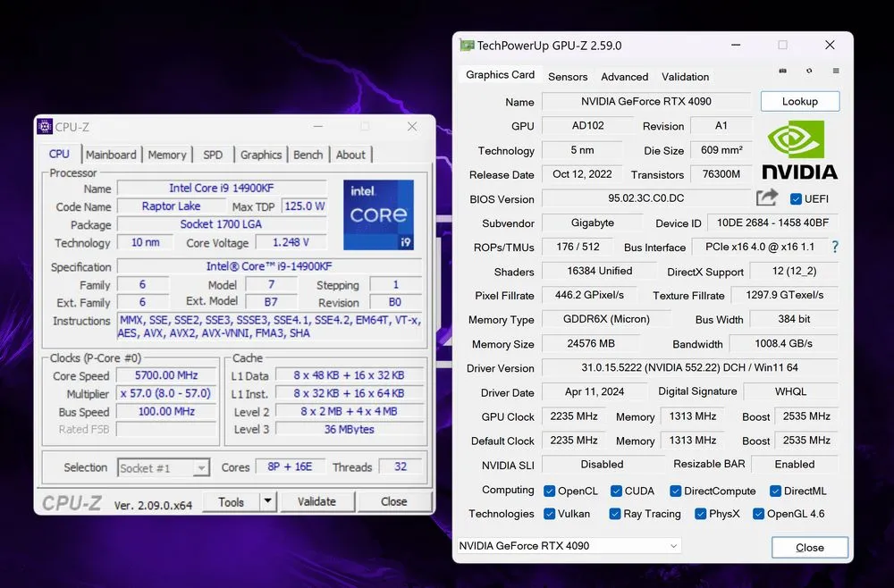Click the Close button in GPU-Z
Image resolution: width=894 pixels, height=588 pixels.
click(x=810, y=548)
